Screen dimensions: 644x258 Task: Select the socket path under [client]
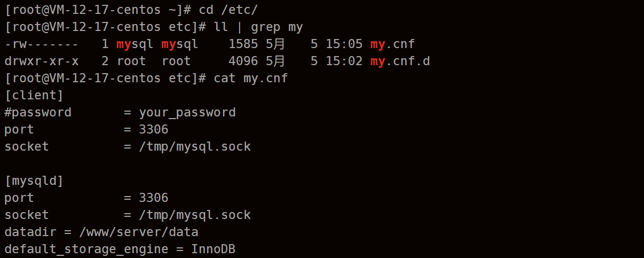pyautogui.click(x=195, y=146)
